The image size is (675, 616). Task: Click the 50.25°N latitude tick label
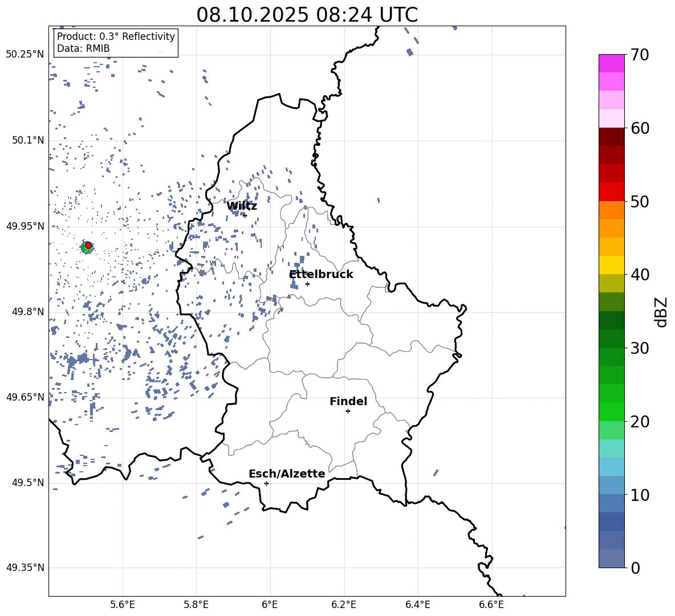click(x=25, y=55)
